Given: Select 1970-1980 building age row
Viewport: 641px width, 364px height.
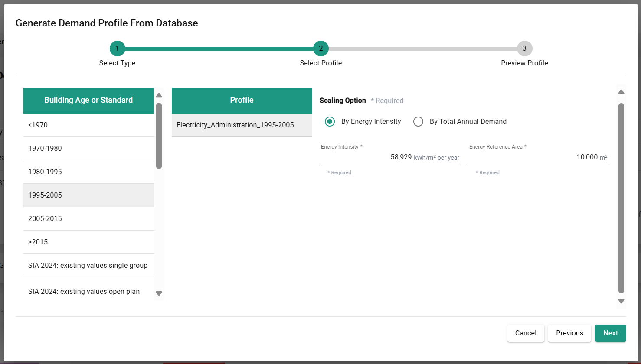Looking at the screenshot, I should click(88, 149).
